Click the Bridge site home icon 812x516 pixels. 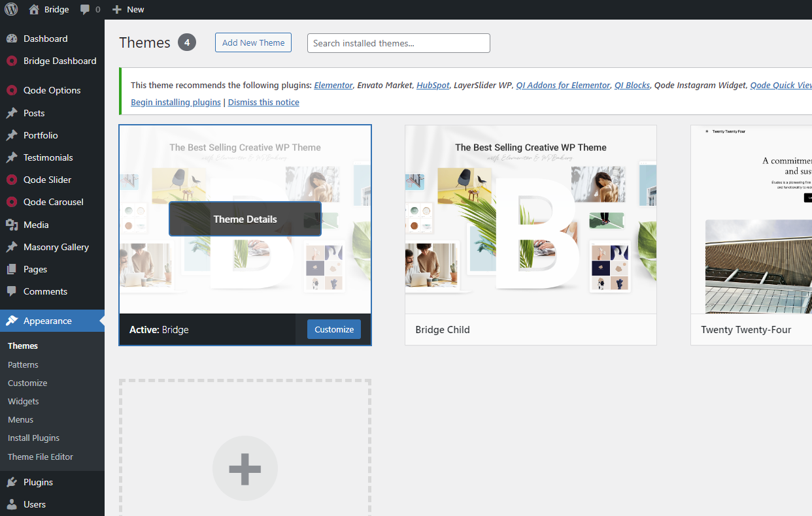pyautogui.click(x=34, y=9)
